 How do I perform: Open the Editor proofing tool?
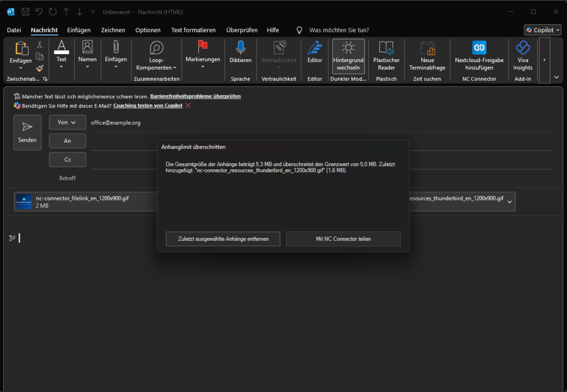pos(315,53)
